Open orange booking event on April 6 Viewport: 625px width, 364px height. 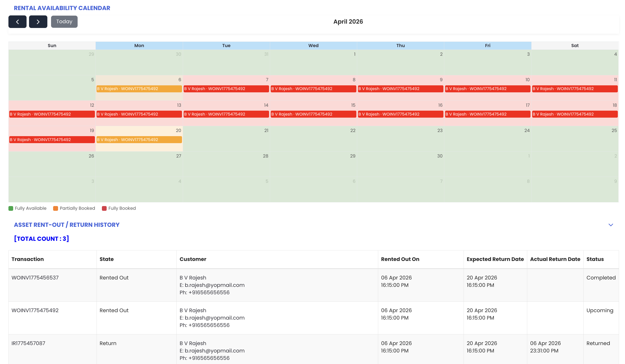pyautogui.click(x=139, y=89)
